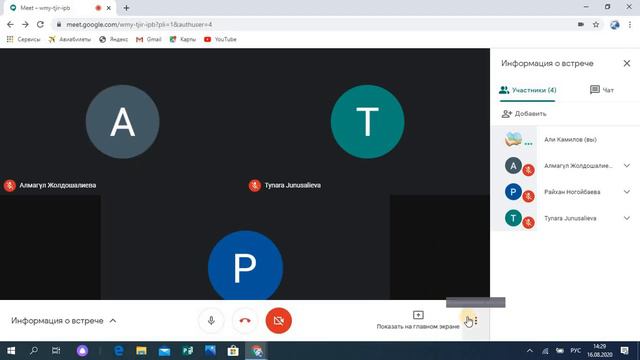
Task: Click muted mic icon beside Алмагул in list
Action: 529,170
